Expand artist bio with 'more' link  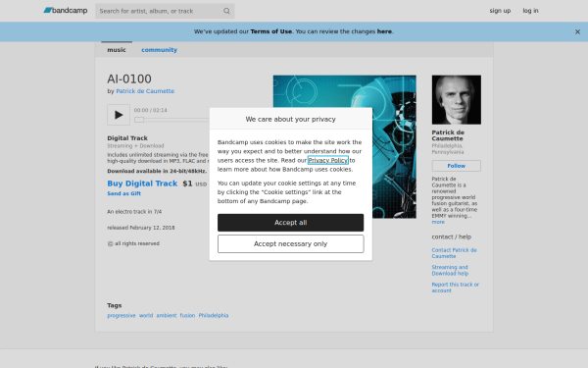click(438, 222)
